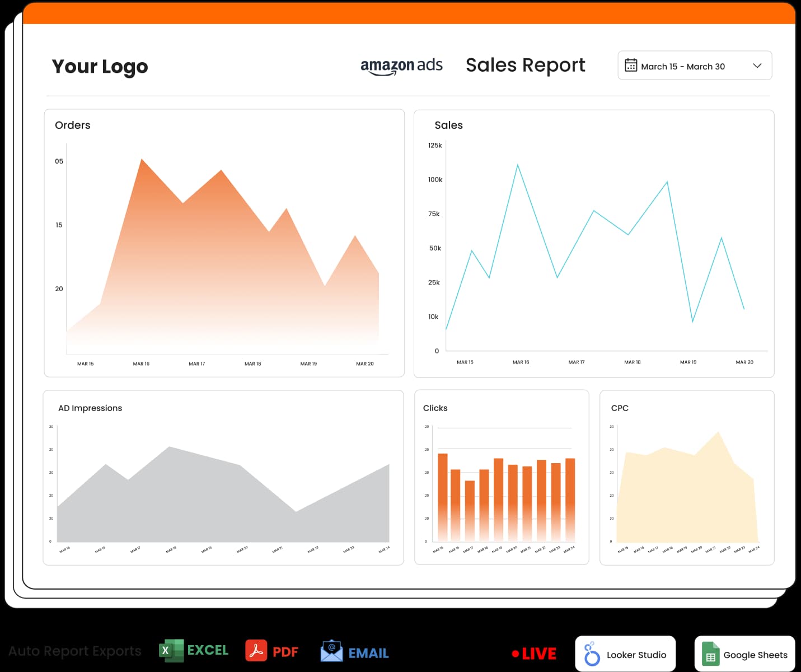Screen dimensions: 801x672
Task: Click the gray AD Impressions area chart
Action: coord(224,504)
